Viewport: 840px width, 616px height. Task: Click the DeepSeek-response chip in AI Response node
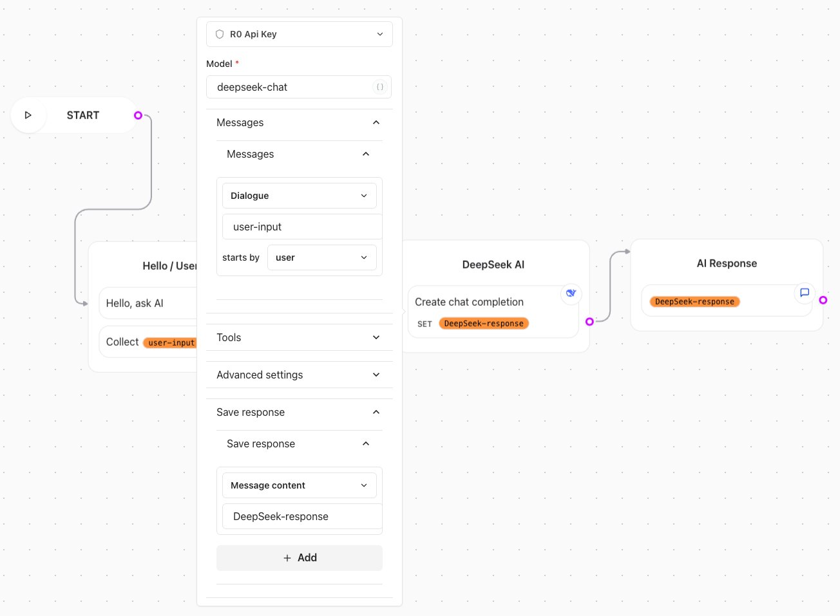[x=694, y=301]
